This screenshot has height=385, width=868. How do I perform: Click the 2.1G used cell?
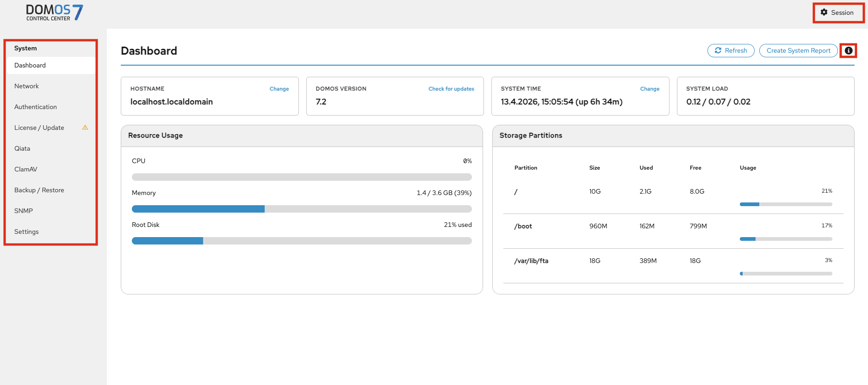645,191
